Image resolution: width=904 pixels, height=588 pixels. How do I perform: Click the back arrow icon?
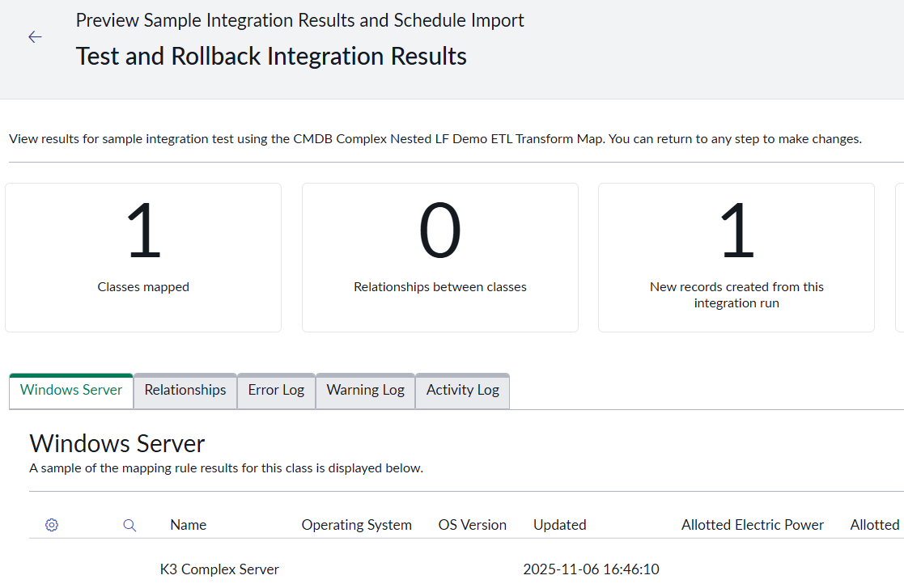point(35,37)
